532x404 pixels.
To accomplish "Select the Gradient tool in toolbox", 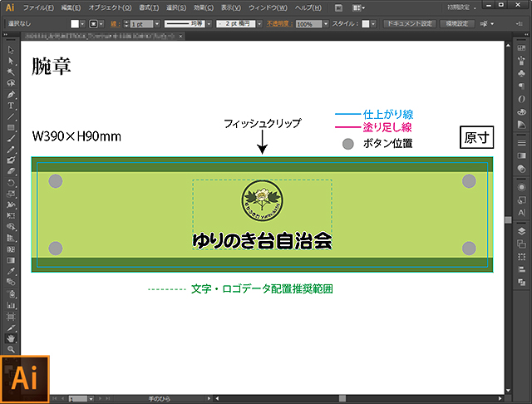I will [11, 260].
